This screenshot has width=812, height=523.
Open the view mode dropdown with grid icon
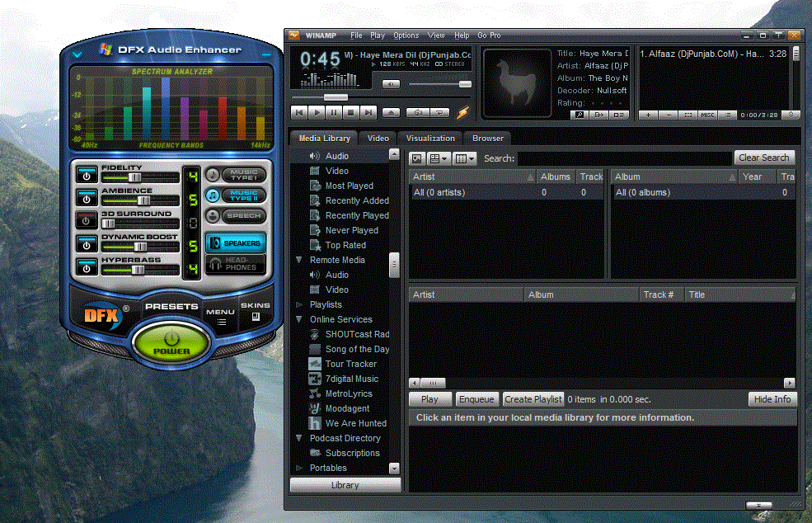[x=439, y=158]
